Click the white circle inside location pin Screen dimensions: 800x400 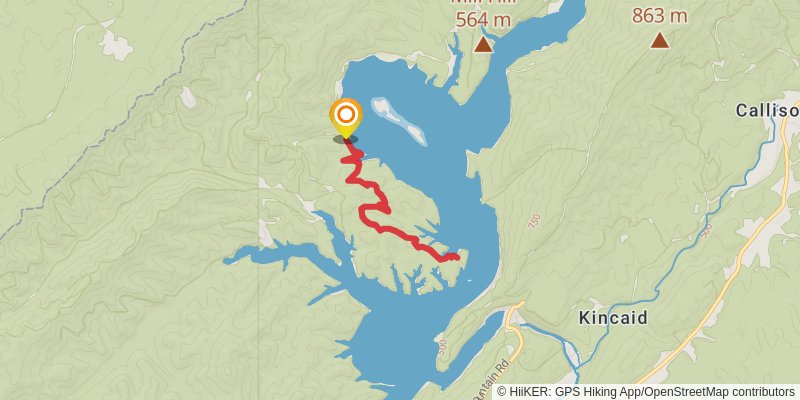[346, 114]
